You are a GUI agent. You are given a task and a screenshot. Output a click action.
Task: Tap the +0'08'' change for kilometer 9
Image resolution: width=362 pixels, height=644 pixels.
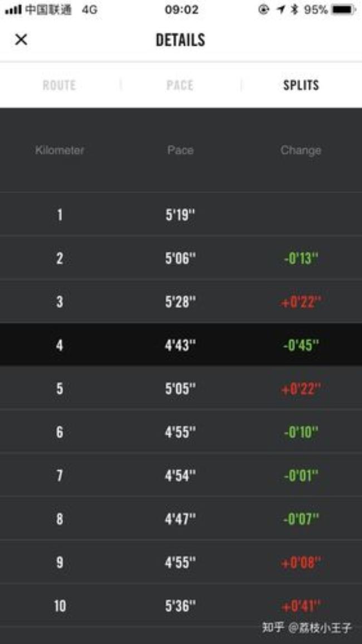point(301,562)
